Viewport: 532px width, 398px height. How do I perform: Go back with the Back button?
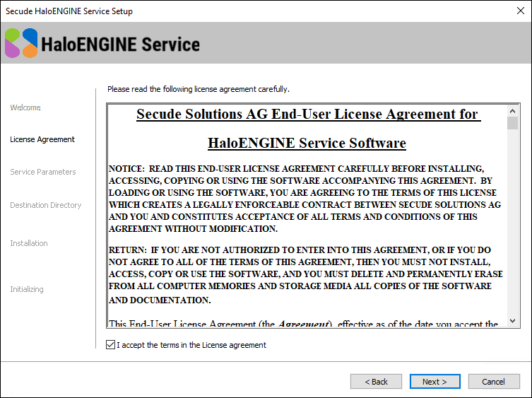coord(376,382)
